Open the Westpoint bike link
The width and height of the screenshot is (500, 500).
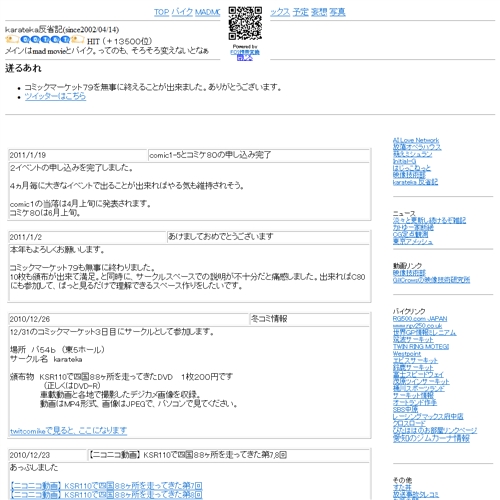tap(407, 354)
